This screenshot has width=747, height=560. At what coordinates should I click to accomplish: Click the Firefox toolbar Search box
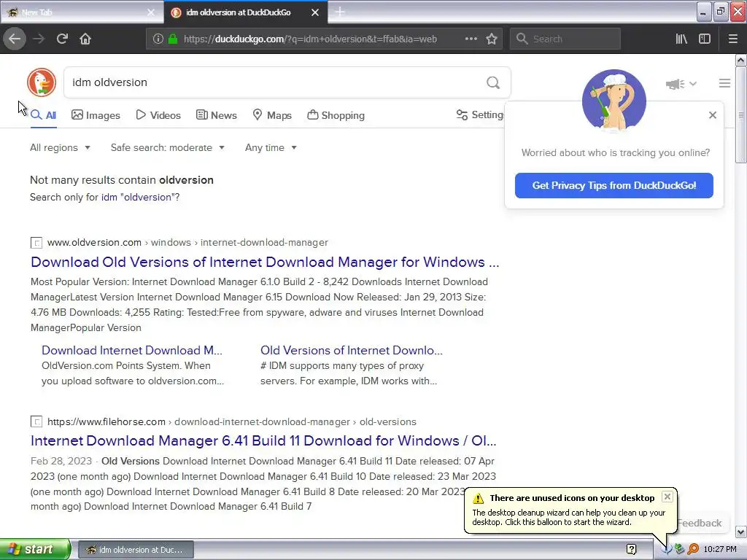tap(565, 39)
